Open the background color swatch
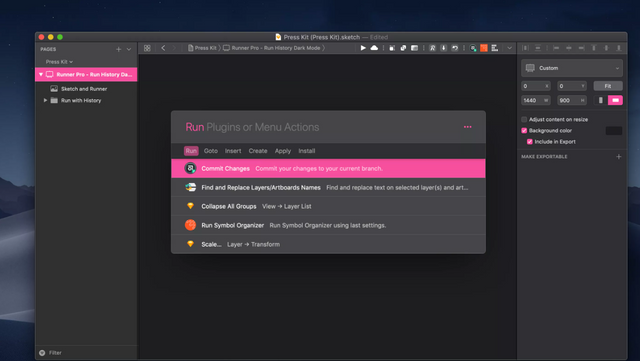640x361 pixels. point(614,131)
